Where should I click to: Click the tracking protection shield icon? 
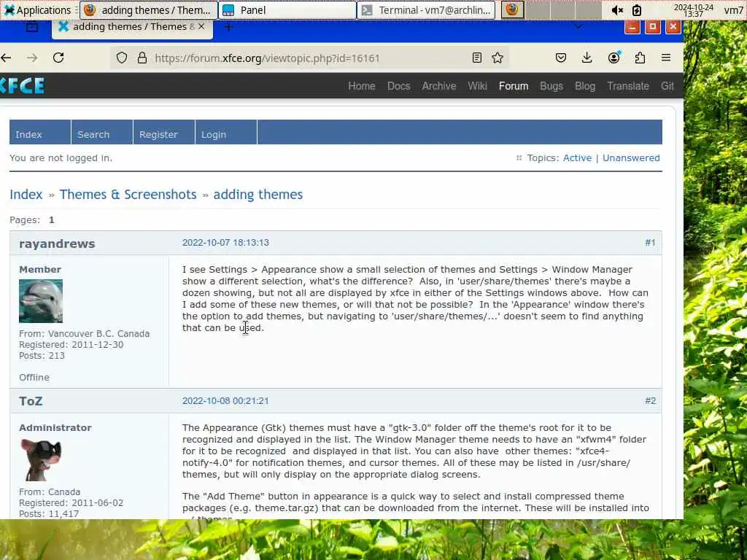tap(122, 58)
